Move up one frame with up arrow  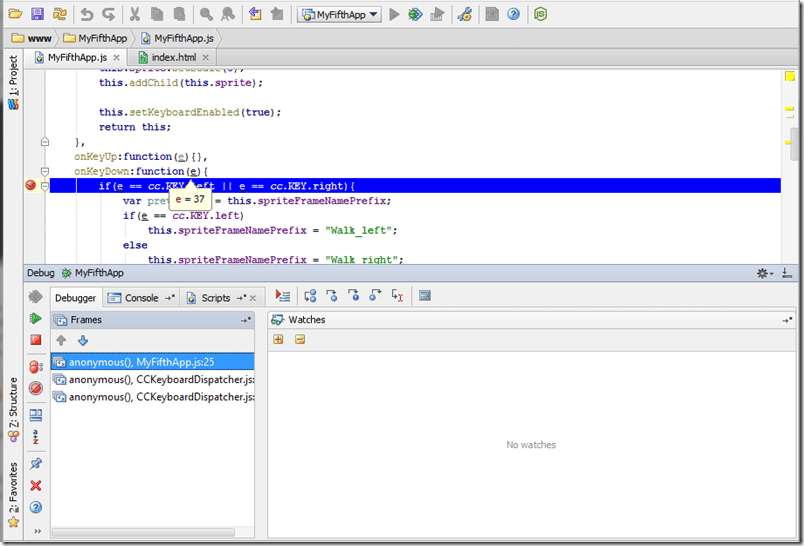61,340
